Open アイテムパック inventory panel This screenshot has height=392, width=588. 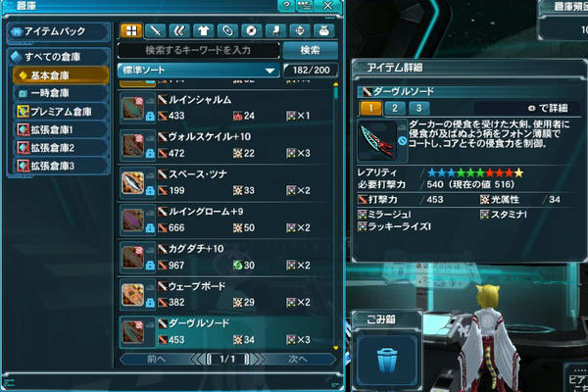click(x=59, y=31)
